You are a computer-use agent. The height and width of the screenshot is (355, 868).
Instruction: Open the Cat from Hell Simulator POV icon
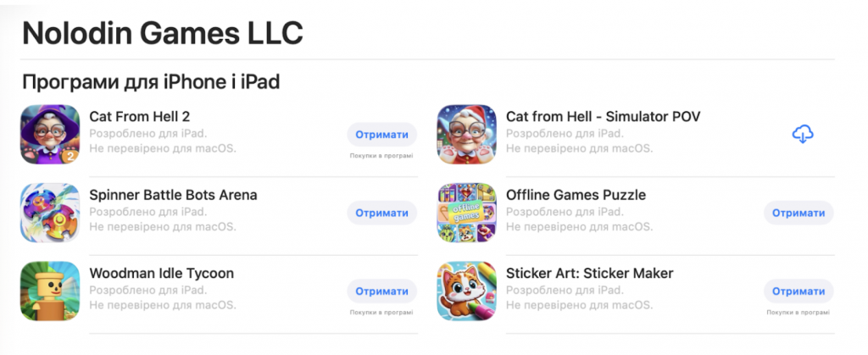point(467,135)
